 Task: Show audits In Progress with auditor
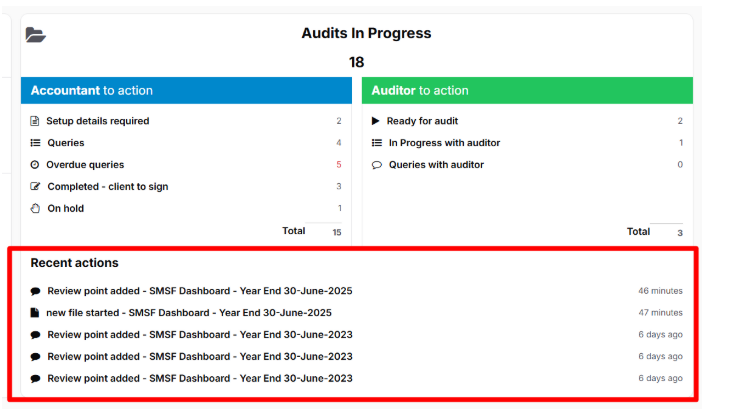[x=444, y=143]
